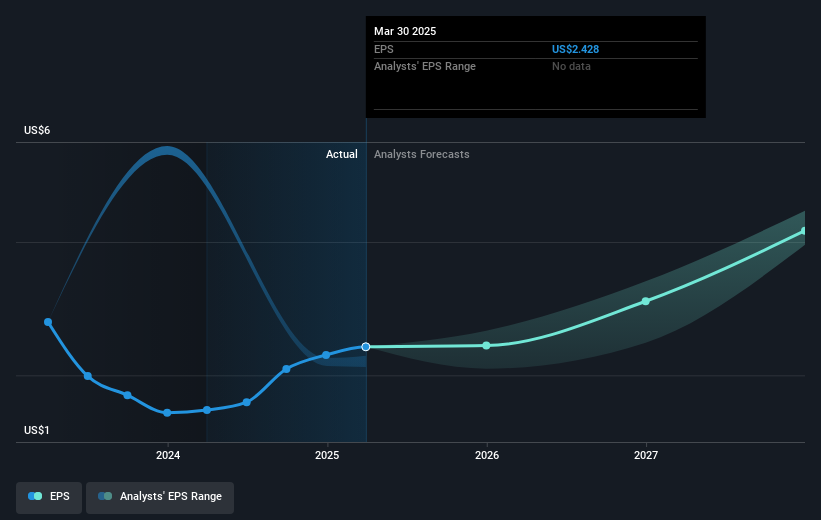
Task: Click the 2027 x-axis label
Action: pyautogui.click(x=646, y=455)
